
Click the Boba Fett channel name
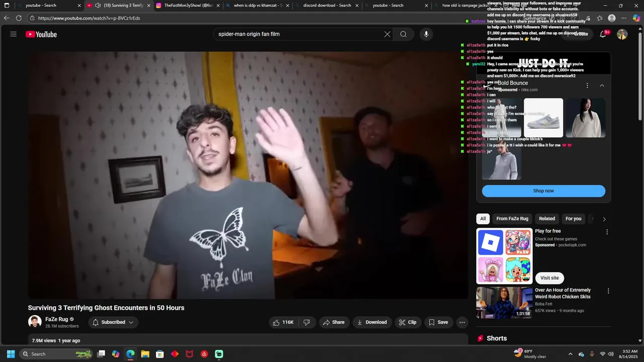click(x=543, y=304)
